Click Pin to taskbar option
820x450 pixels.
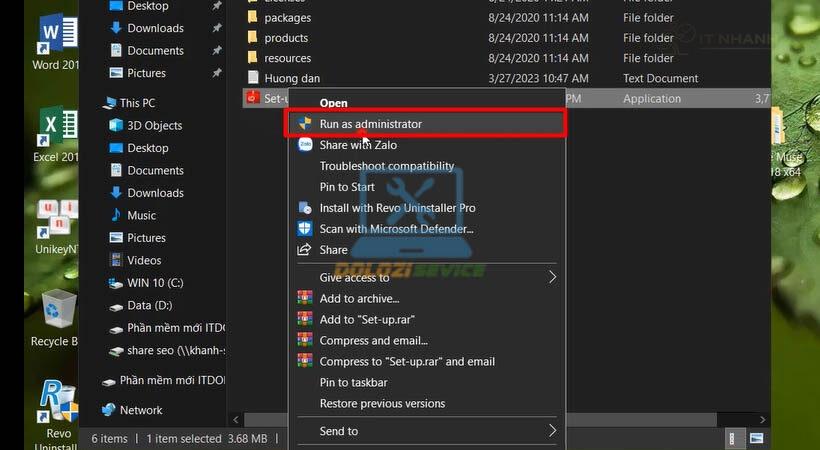click(x=353, y=382)
